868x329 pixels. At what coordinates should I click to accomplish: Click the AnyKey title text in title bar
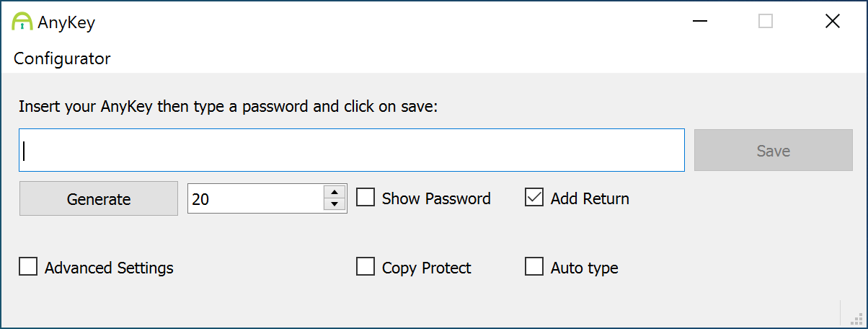click(66, 22)
